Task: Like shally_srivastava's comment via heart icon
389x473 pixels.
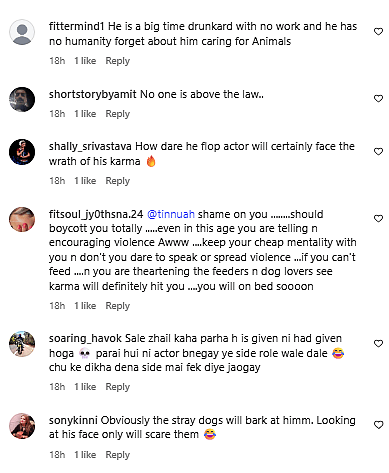Action: click(x=378, y=152)
